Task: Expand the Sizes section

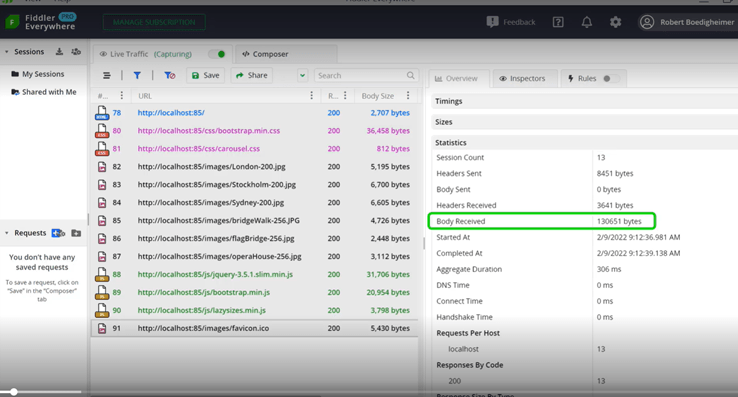Action: point(585,122)
